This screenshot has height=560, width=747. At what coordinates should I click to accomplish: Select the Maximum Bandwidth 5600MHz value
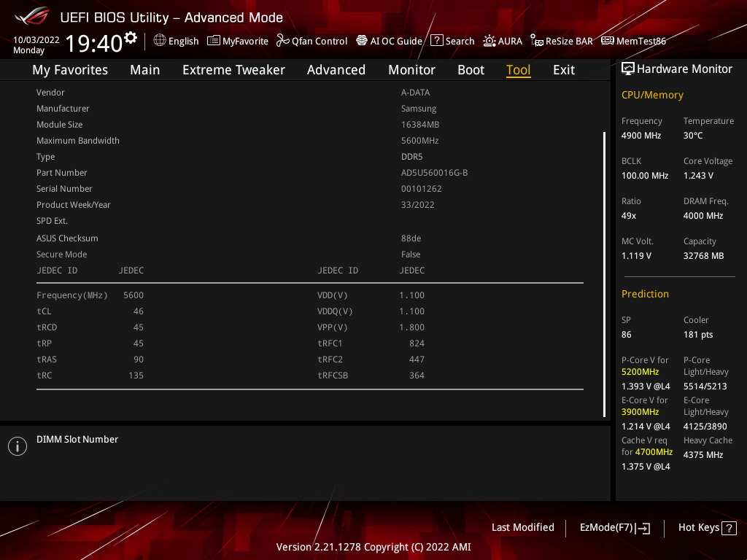[419, 141]
